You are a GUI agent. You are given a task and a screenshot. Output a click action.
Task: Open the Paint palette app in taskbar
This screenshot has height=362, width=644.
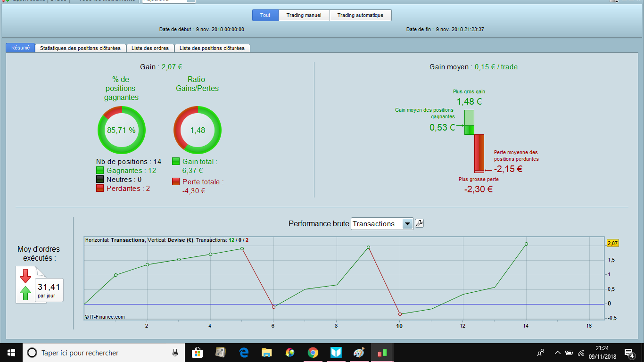coord(359,352)
